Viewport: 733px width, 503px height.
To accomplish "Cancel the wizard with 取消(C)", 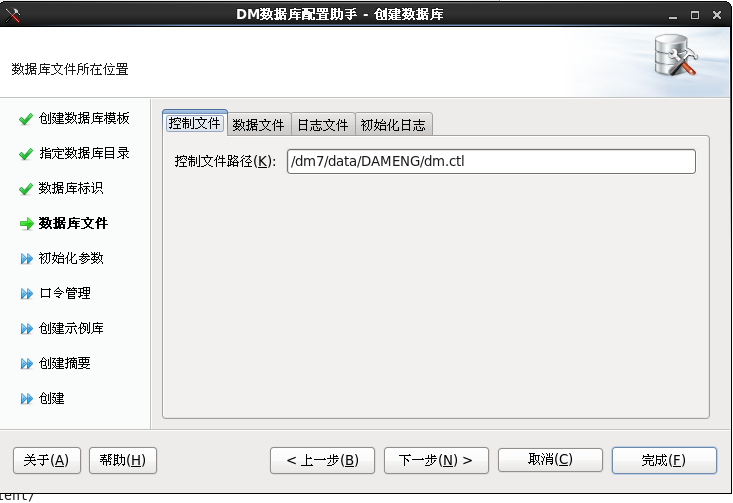I will coord(550,460).
